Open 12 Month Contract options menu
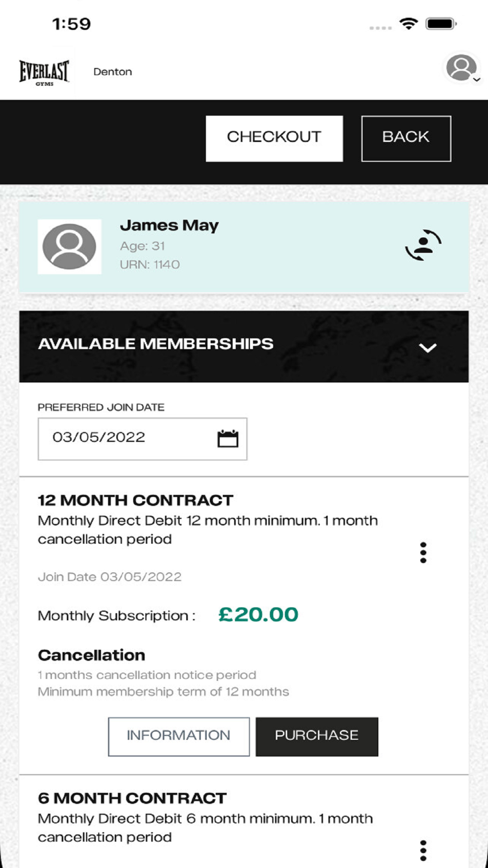 423,553
